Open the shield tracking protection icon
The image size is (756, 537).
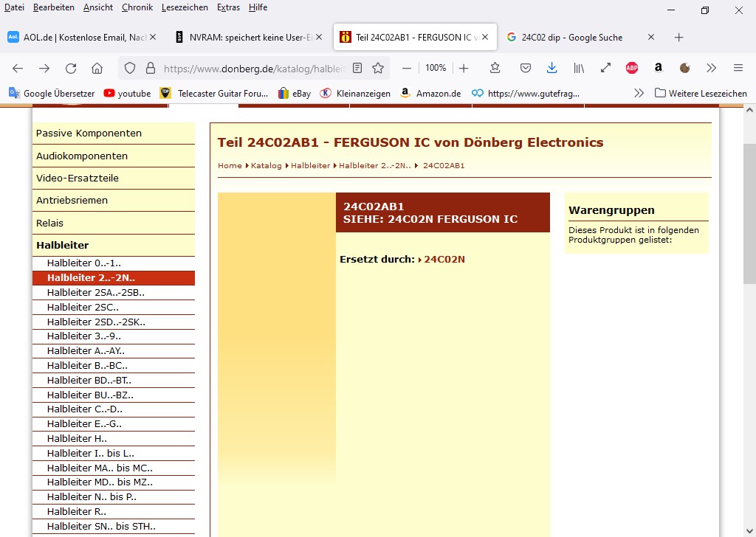[x=130, y=68]
